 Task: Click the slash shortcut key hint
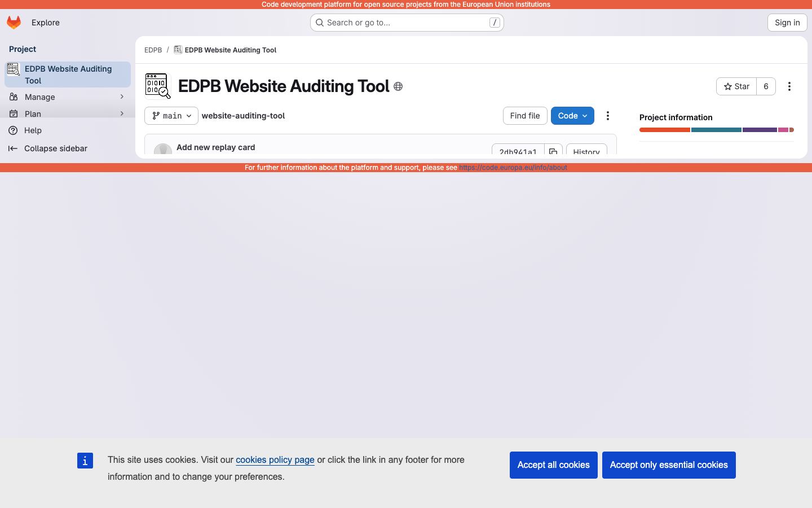(x=495, y=23)
